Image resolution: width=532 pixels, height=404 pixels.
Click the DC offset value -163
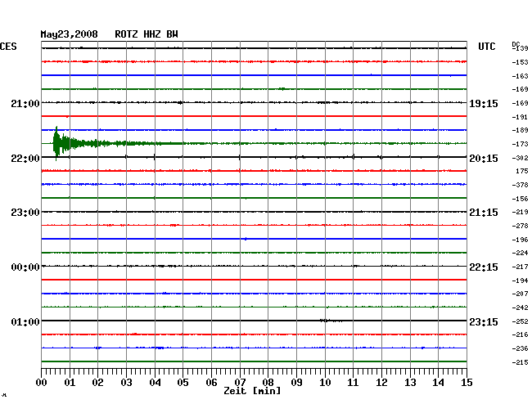pos(520,76)
